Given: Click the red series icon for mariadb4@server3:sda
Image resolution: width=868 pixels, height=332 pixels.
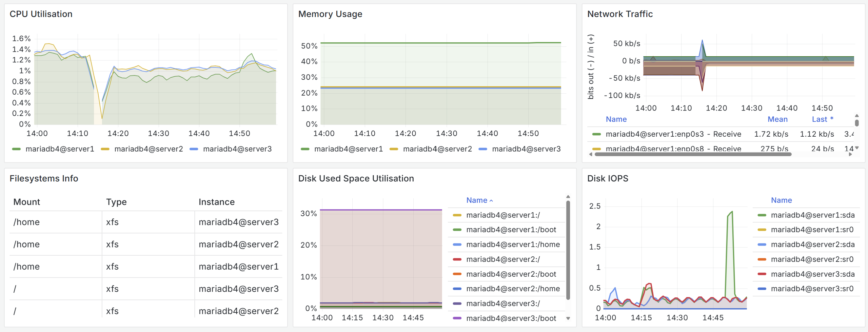Looking at the screenshot, I should (x=762, y=274).
